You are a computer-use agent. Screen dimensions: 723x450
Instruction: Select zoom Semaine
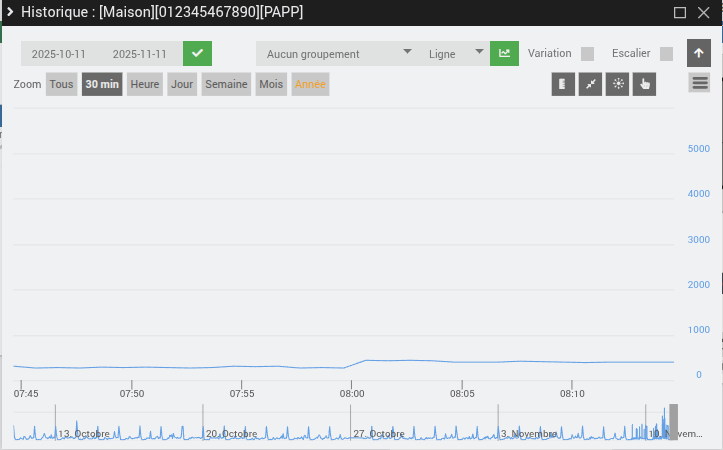(x=226, y=84)
